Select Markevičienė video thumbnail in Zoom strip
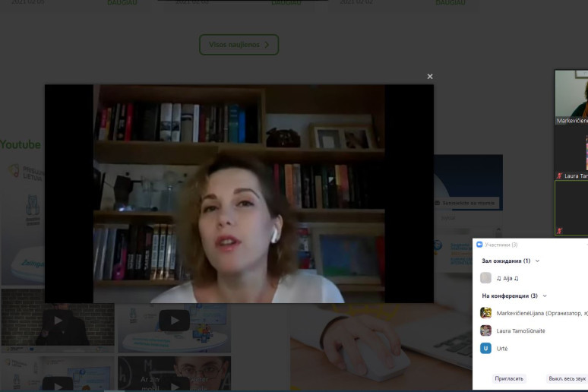The image size is (588, 392). tap(571, 96)
